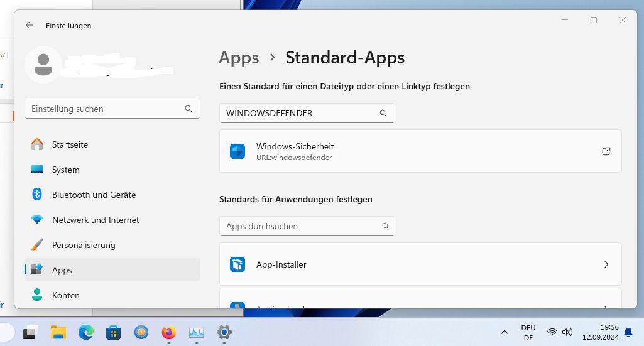Click the Personalisierung paintbrush icon

37,245
